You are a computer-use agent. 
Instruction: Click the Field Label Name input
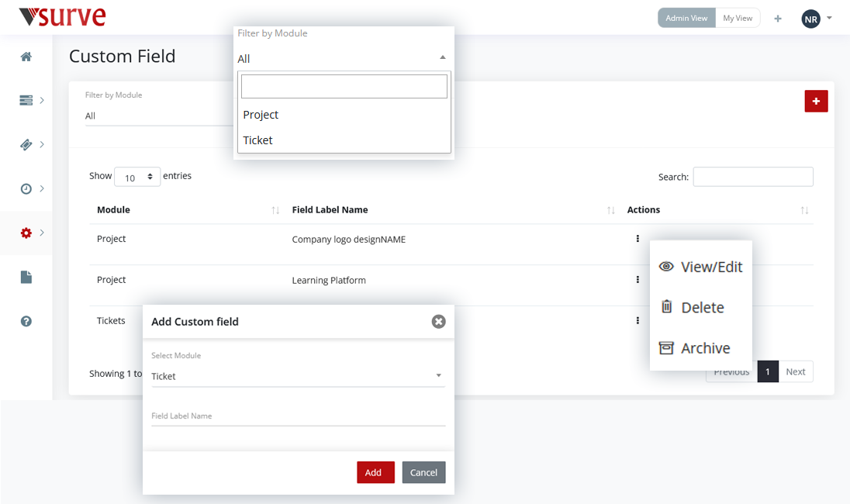(298, 416)
